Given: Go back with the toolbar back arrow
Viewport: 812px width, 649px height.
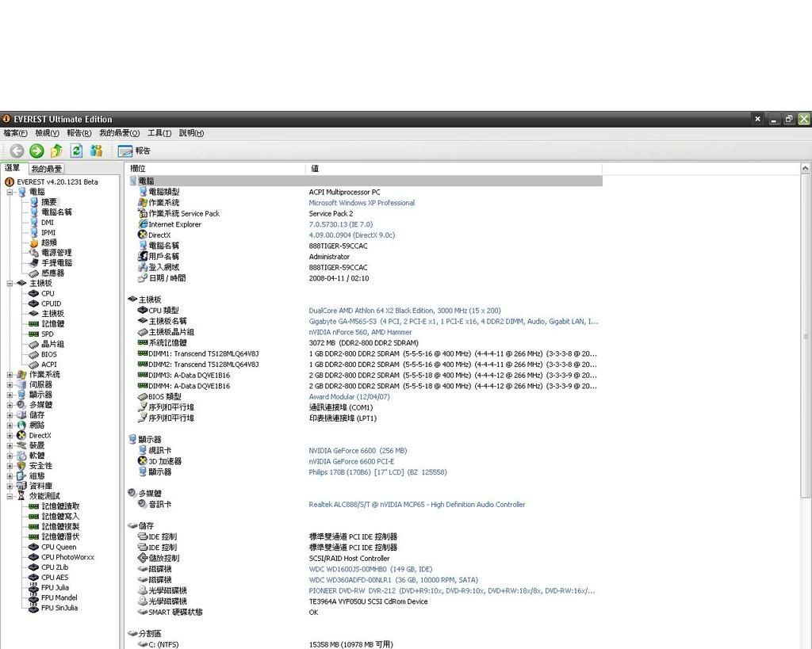Looking at the screenshot, I should point(17,151).
